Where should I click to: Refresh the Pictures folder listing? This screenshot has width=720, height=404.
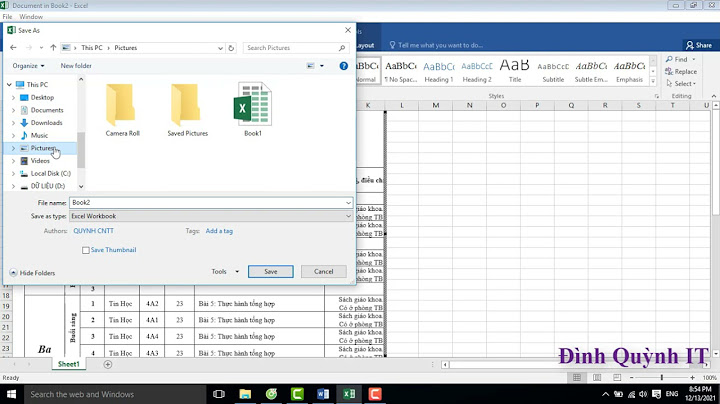click(x=231, y=48)
